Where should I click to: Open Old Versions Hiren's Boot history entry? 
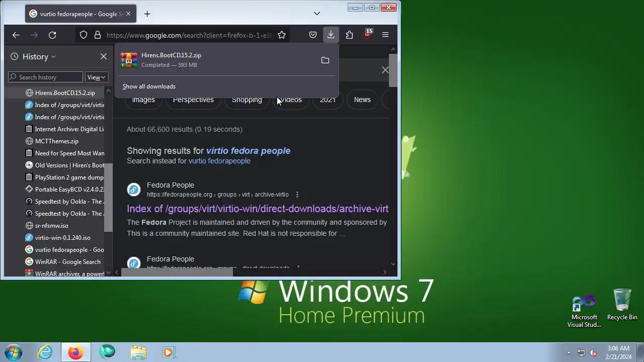point(64,165)
